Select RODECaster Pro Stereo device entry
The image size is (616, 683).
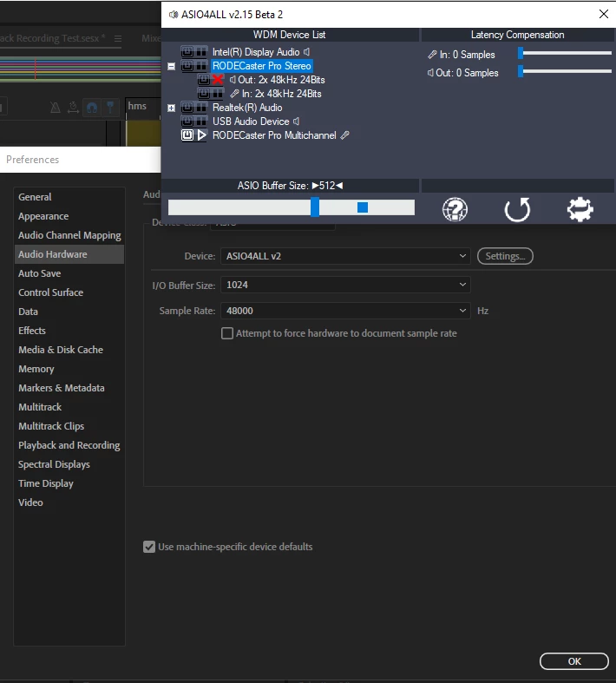[262, 66]
